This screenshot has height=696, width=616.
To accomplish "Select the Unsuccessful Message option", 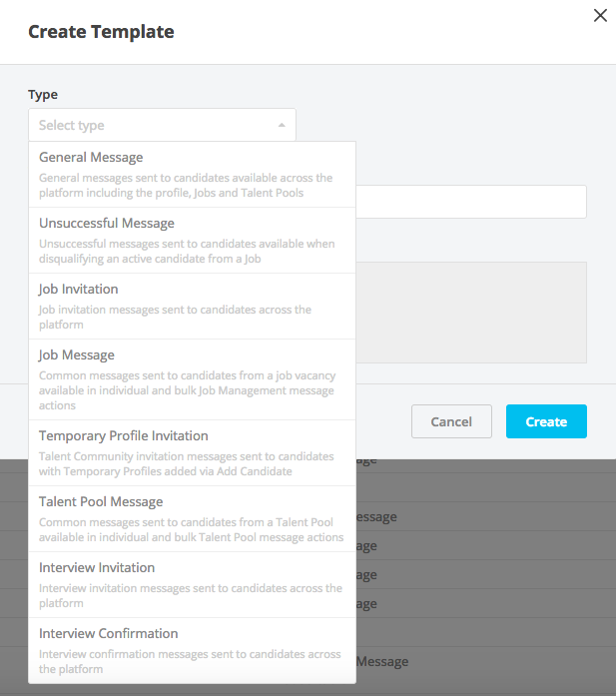I will click(107, 224).
